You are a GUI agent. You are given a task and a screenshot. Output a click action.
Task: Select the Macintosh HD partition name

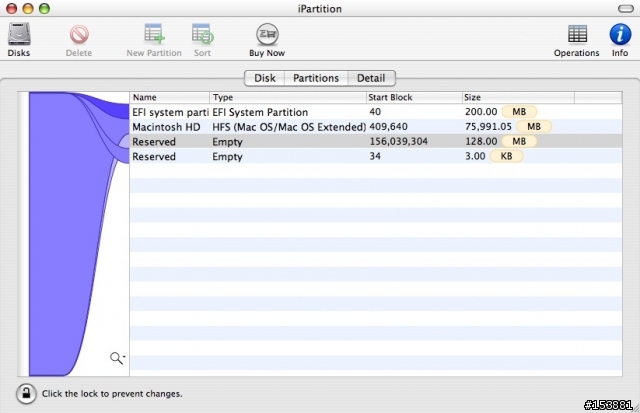[166, 127]
